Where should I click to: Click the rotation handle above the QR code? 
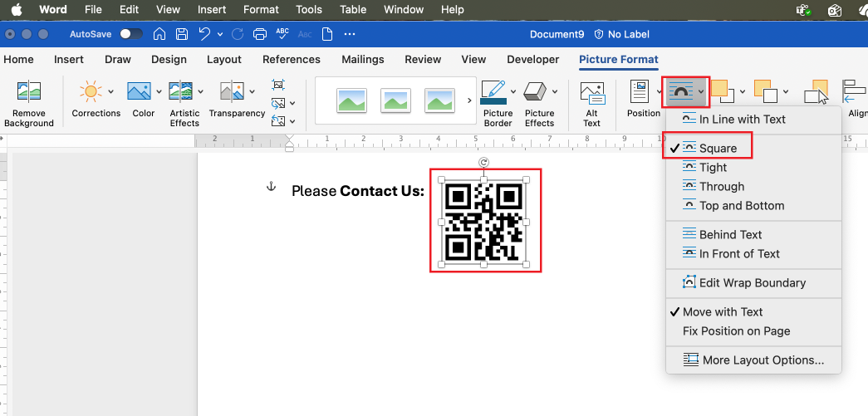tap(483, 162)
